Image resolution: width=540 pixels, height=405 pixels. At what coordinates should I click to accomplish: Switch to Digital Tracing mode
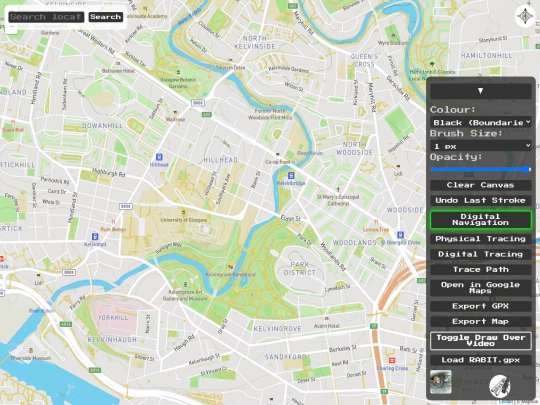point(480,254)
